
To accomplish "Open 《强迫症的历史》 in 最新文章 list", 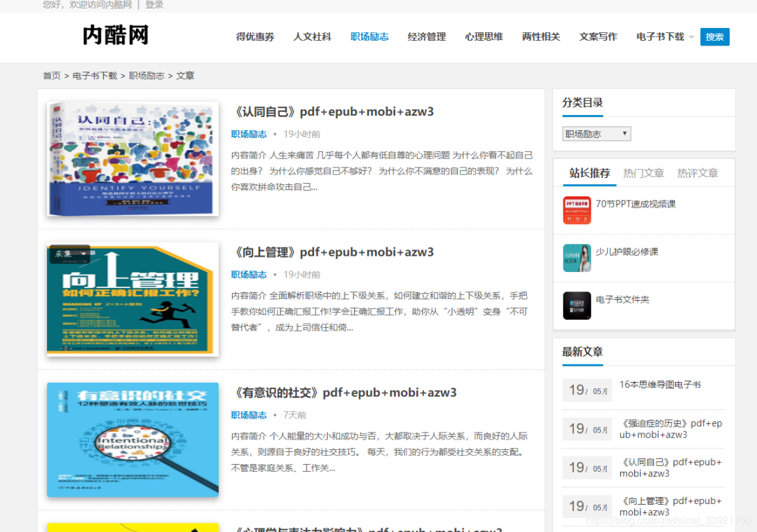I will point(671,429).
